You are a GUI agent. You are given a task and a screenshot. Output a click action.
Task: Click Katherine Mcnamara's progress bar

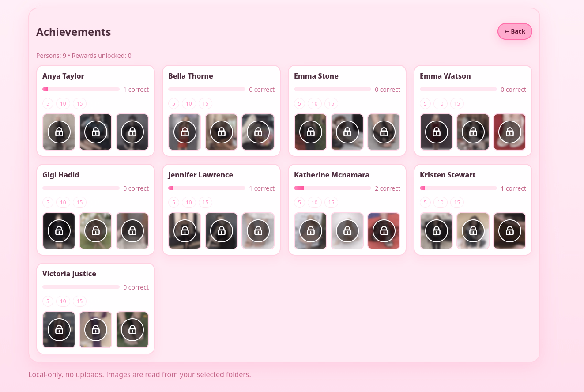(x=332, y=188)
